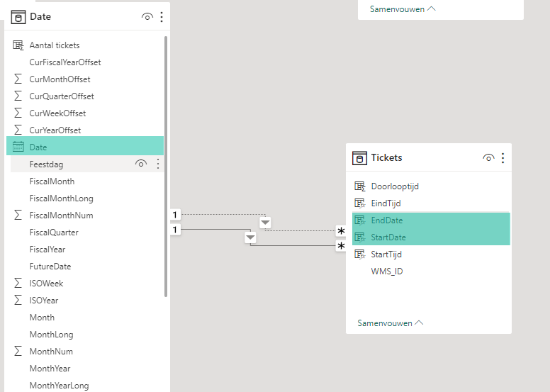Click the Doorlooptijd measure icon
Viewport: 550px width, 392px height.
point(360,186)
